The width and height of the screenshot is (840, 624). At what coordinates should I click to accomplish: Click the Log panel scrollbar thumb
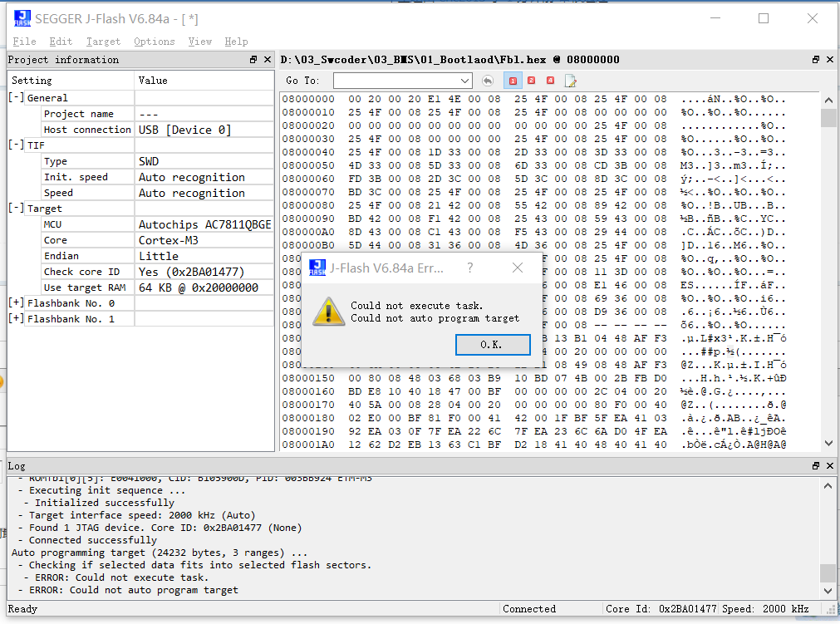[828, 572]
